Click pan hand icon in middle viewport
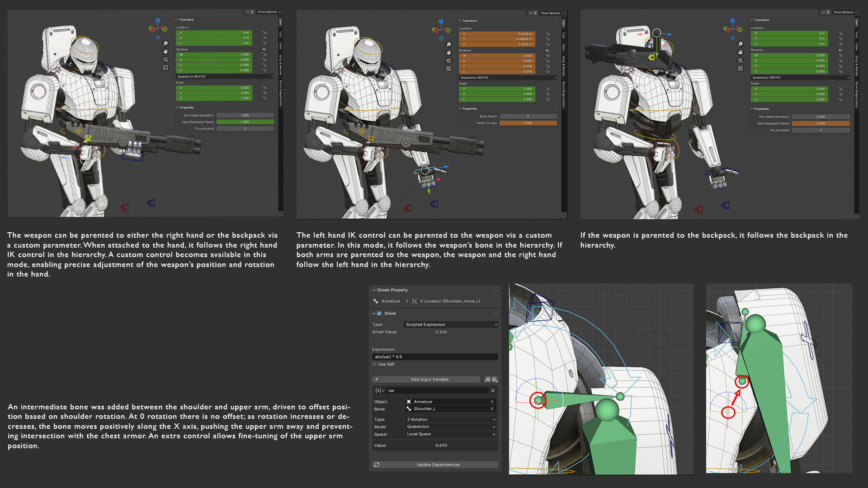 pos(448,52)
